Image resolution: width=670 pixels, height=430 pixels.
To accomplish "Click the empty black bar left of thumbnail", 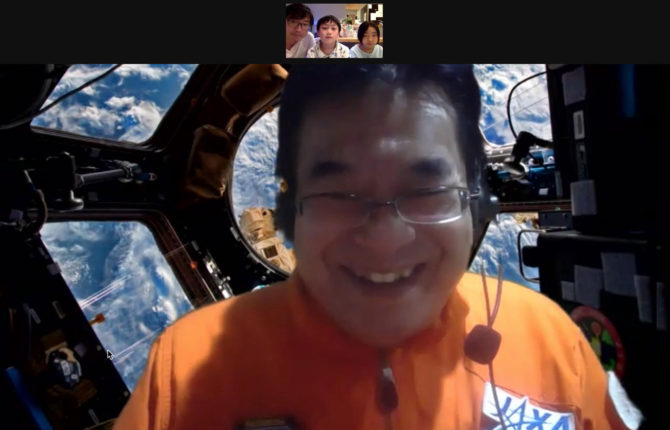I will tap(140, 31).
